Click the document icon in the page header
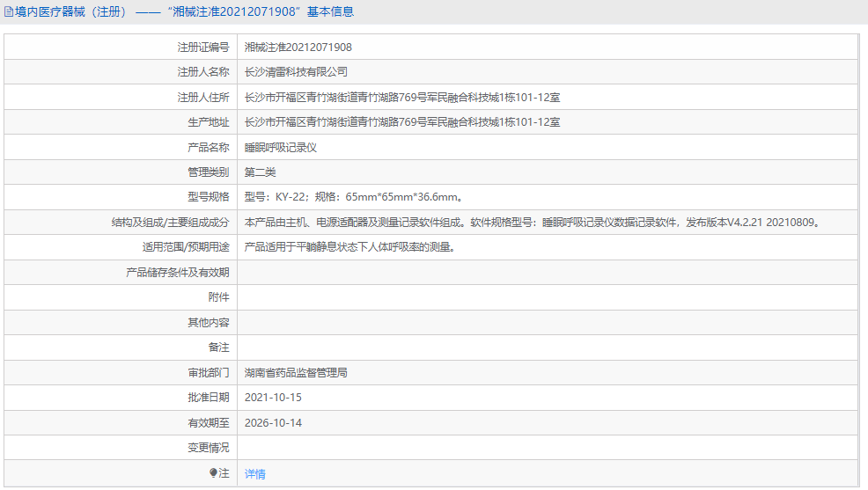Screen dimensions: 868x490 8,11
